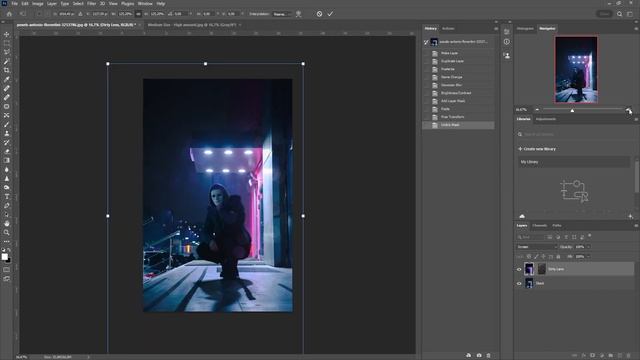Hide the Base layer
Screen dimensions: 640x360
pos(519,283)
